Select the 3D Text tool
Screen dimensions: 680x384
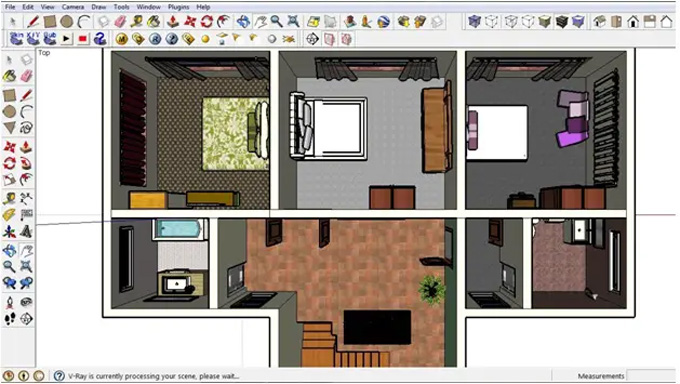tap(26, 232)
